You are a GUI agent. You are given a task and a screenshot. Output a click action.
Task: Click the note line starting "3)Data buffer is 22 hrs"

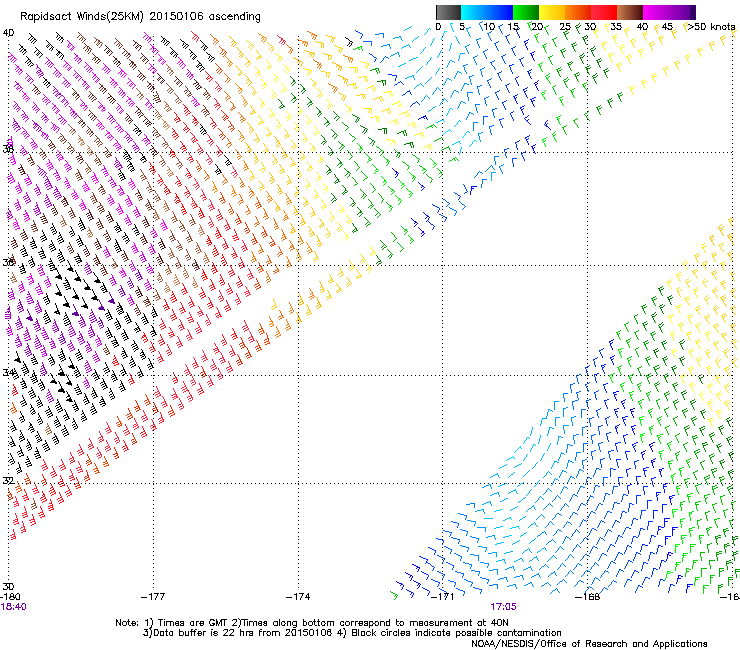coord(352,633)
